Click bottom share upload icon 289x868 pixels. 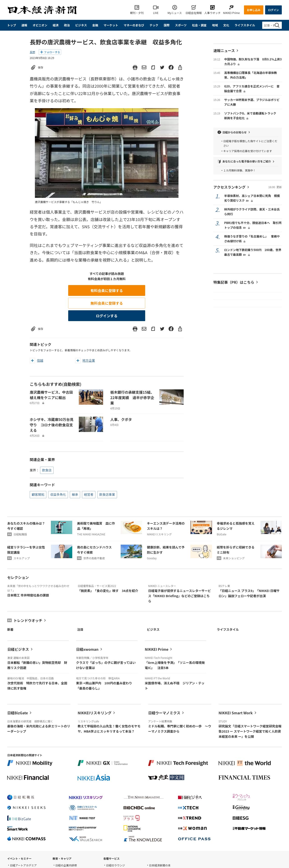(180, 329)
